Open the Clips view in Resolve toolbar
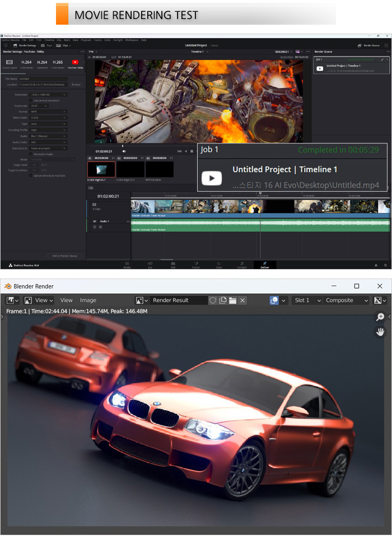 63,45
